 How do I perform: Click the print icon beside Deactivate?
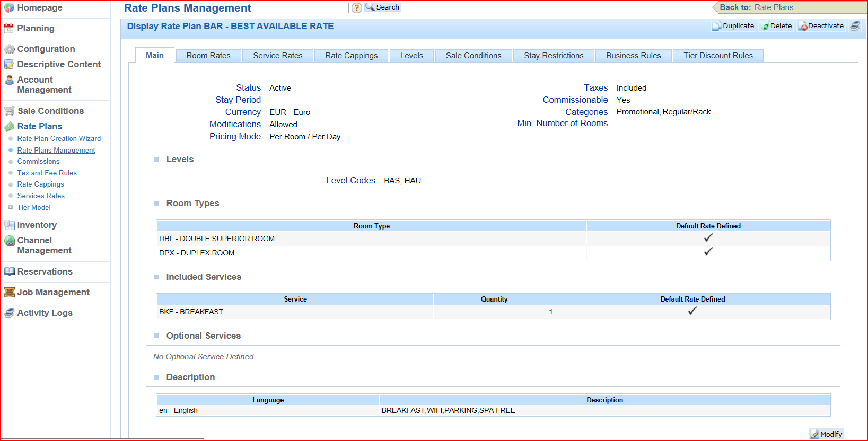pos(855,26)
